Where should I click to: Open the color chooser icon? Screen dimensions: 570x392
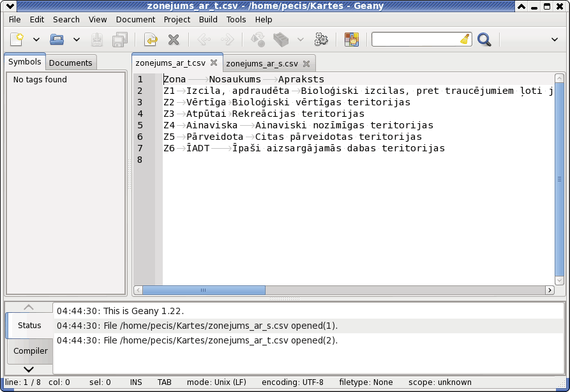[352, 40]
